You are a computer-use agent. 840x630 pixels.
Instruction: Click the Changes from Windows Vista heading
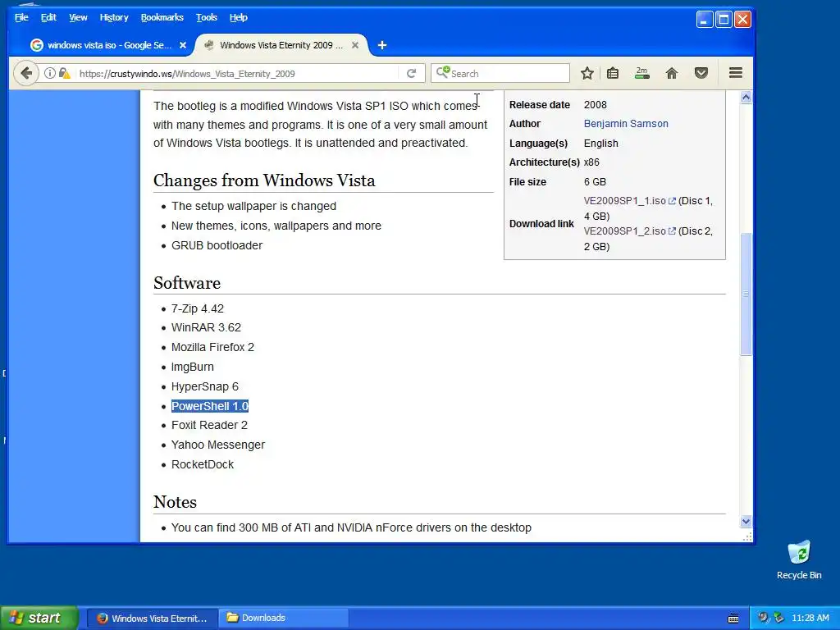264,180
